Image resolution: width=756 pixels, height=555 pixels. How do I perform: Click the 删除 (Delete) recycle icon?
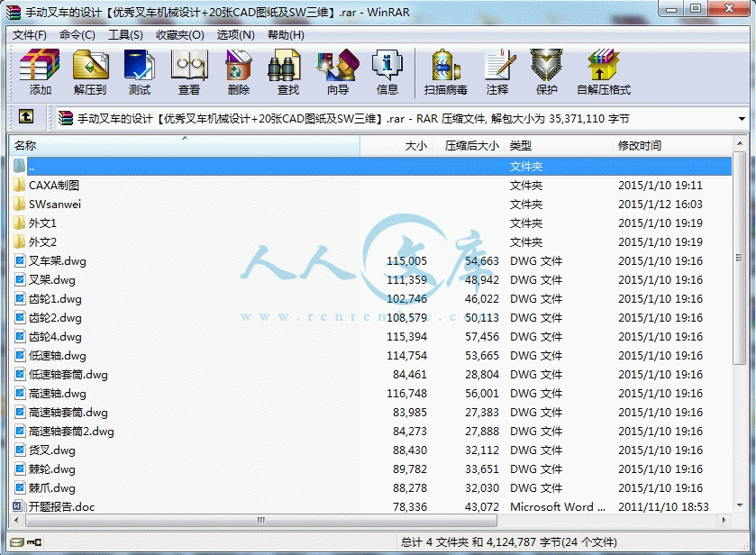pos(239,65)
